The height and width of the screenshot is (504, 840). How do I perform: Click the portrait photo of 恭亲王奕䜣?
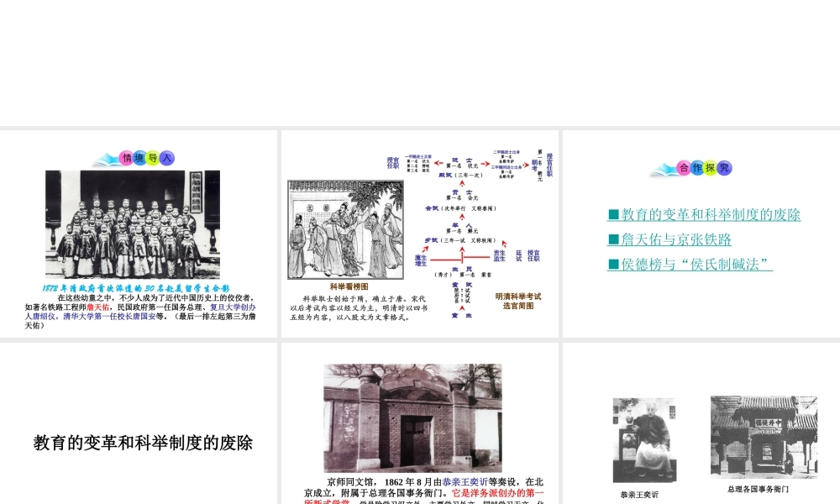(644, 440)
